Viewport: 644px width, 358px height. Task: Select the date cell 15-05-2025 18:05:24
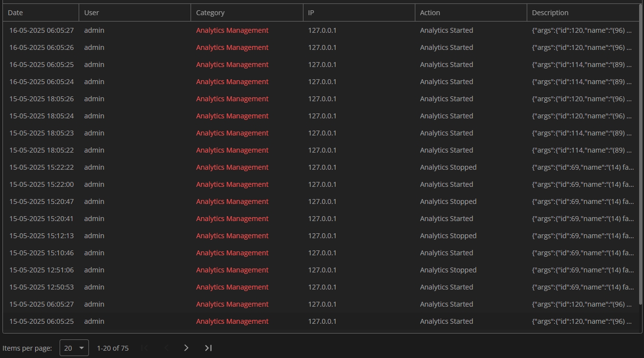pos(42,116)
